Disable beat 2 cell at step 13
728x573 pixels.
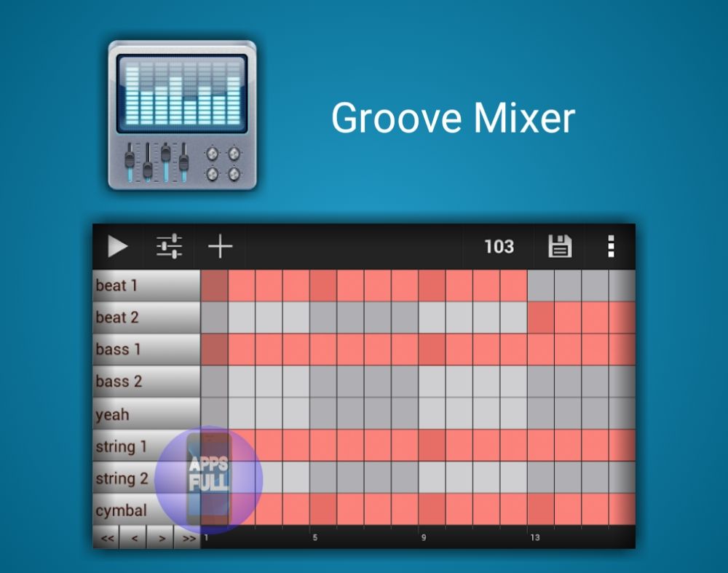[x=541, y=317]
